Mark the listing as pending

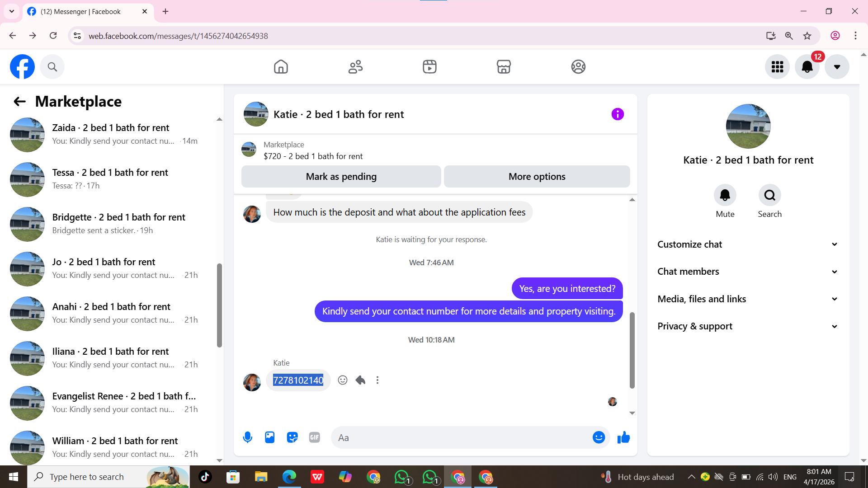pyautogui.click(x=341, y=177)
